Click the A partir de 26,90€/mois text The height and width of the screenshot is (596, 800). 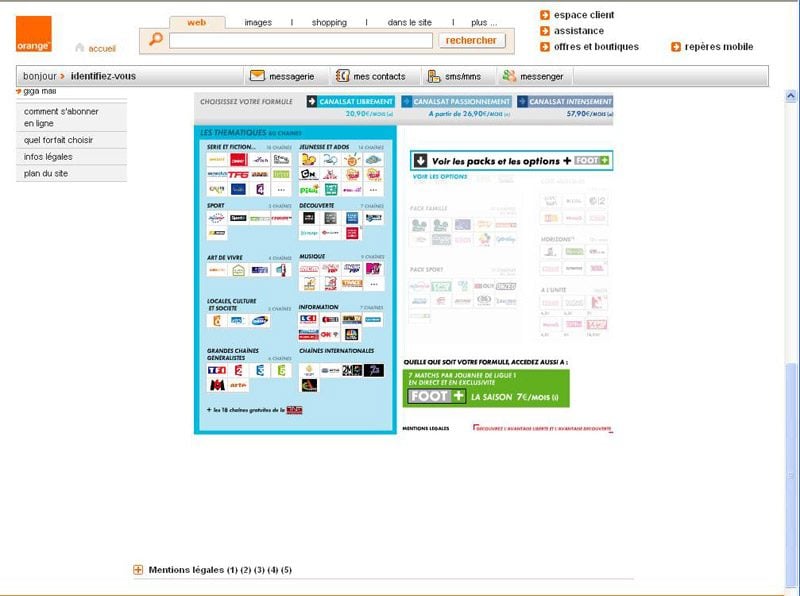(x=469, y=114)
